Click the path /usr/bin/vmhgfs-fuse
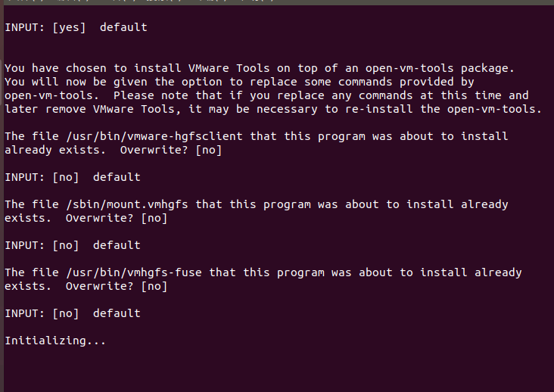This screenshot has height=392, width=554. 133,272
